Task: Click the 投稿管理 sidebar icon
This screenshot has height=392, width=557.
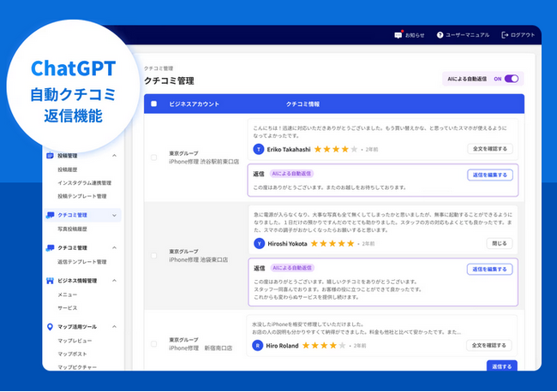Action: point(50,156)
